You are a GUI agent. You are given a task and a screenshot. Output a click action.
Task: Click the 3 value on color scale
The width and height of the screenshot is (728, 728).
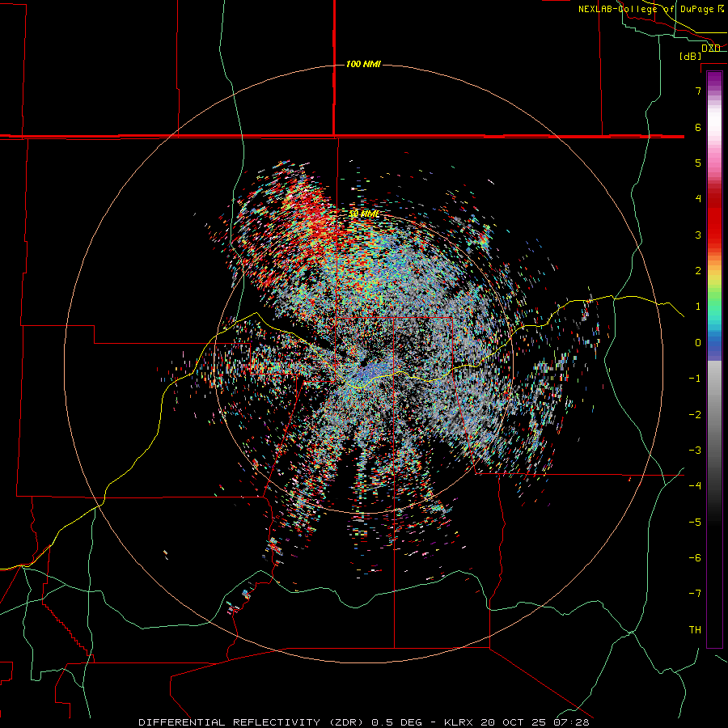(x=698, y=235)
